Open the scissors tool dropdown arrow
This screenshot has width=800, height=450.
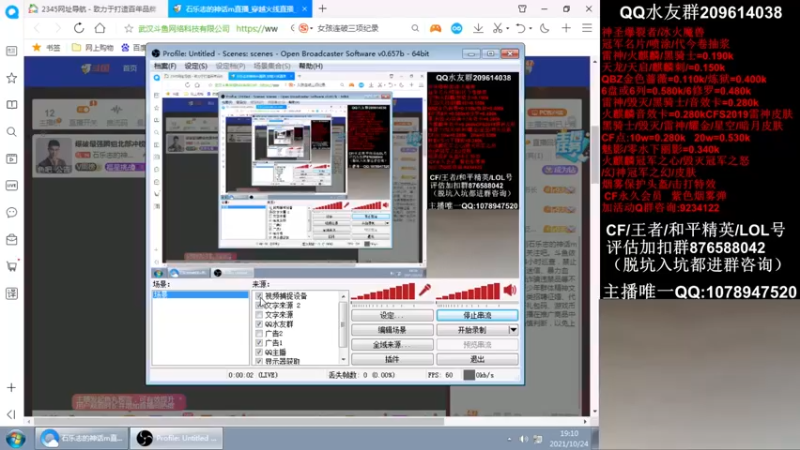[508, 29]
